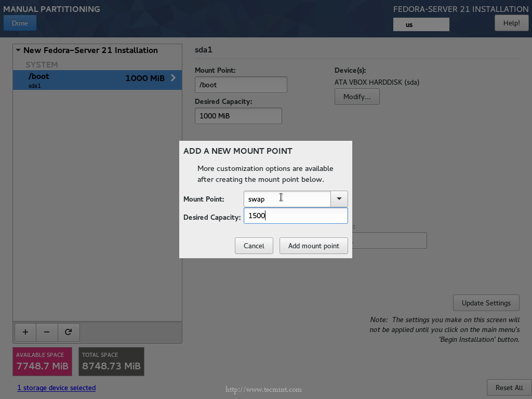Collapse New Fedora-Server 21 Installation tree
Viewport: 532px width, 399px height.
point(18,50)
